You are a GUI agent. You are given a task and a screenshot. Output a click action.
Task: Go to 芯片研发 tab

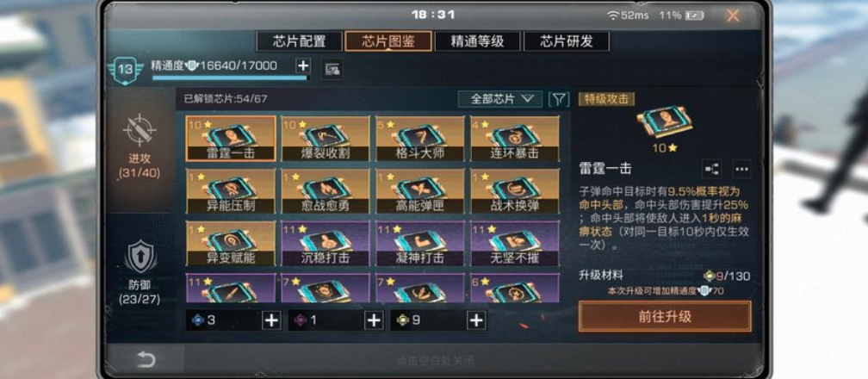[567, 41]
